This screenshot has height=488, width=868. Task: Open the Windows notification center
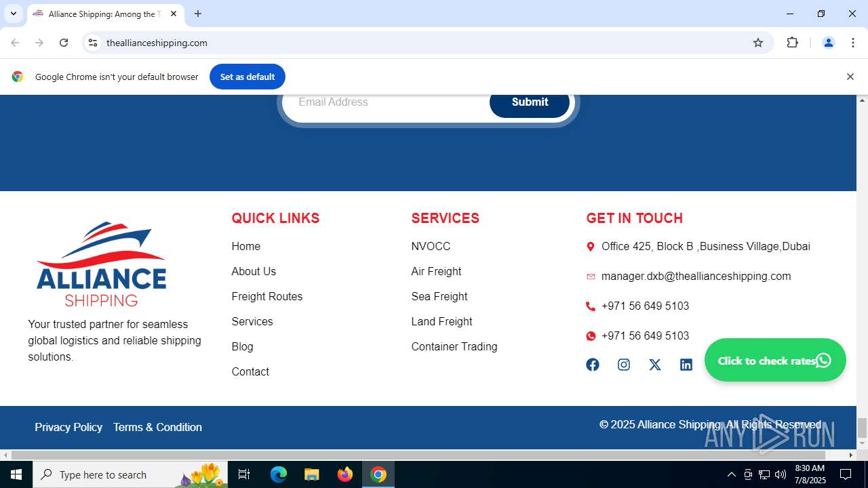[x=846, y=474]
